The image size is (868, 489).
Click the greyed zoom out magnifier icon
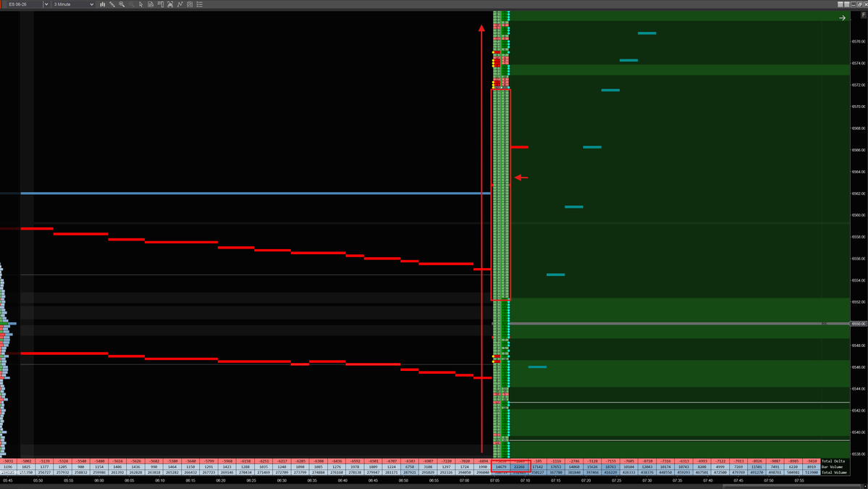tap(131, 4)
